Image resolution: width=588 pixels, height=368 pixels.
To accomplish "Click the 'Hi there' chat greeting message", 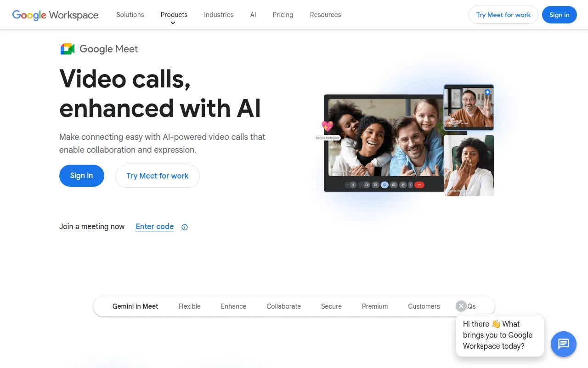I will [x=499, y=335].
